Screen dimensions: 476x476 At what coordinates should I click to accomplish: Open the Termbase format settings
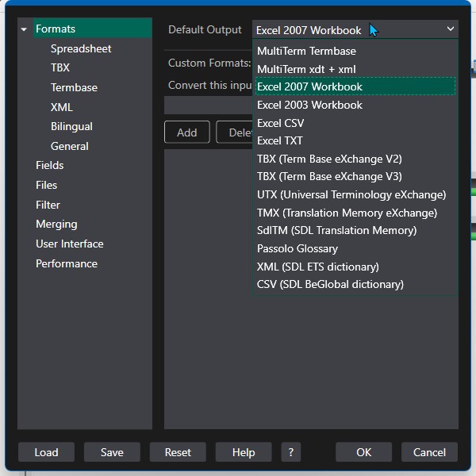tap(74, 87)
